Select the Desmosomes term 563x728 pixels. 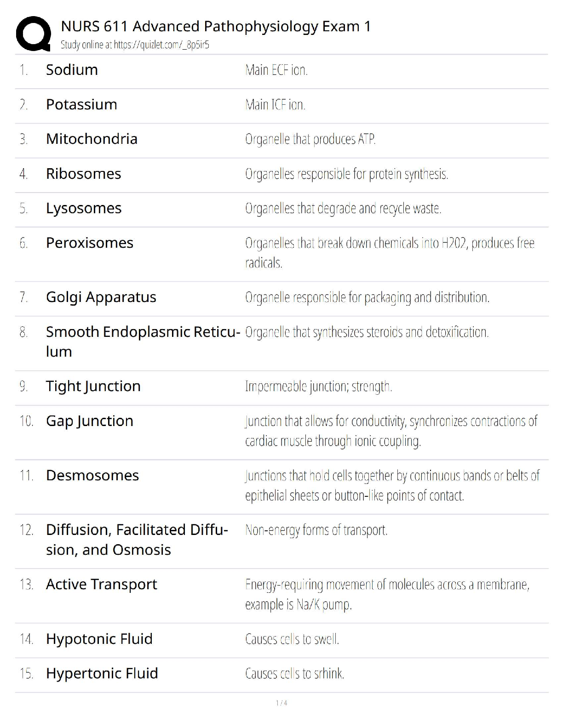pyautogui.click(x=92, y=475)
